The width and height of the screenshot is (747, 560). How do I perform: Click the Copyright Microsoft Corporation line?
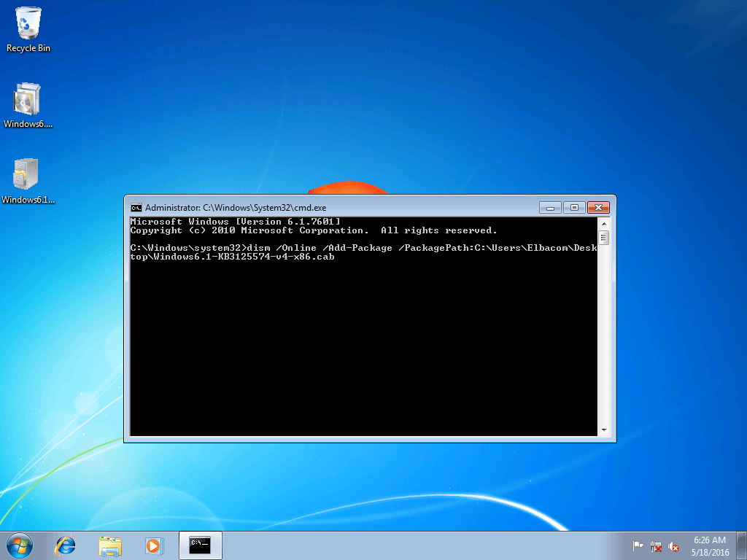pos(314,230)
